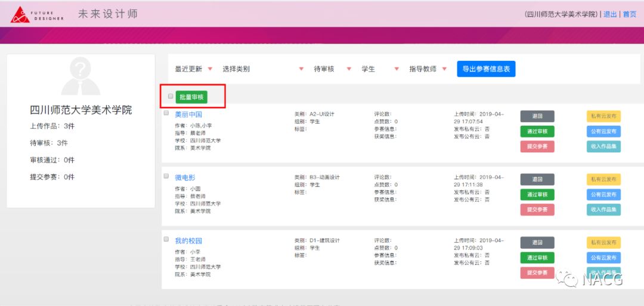Open the 微电影 work title link
This screenshot has height=306, width=644.
(x=185, y=177)
